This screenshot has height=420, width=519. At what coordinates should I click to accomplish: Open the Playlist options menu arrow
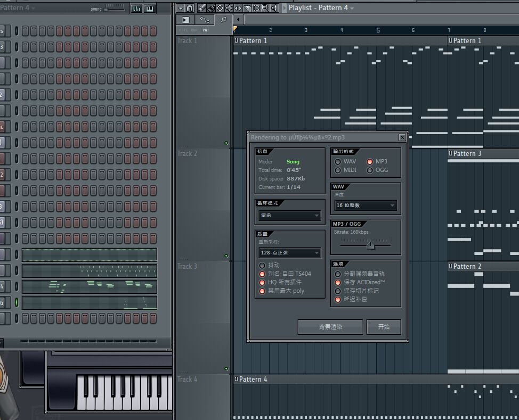coord(180,8)
